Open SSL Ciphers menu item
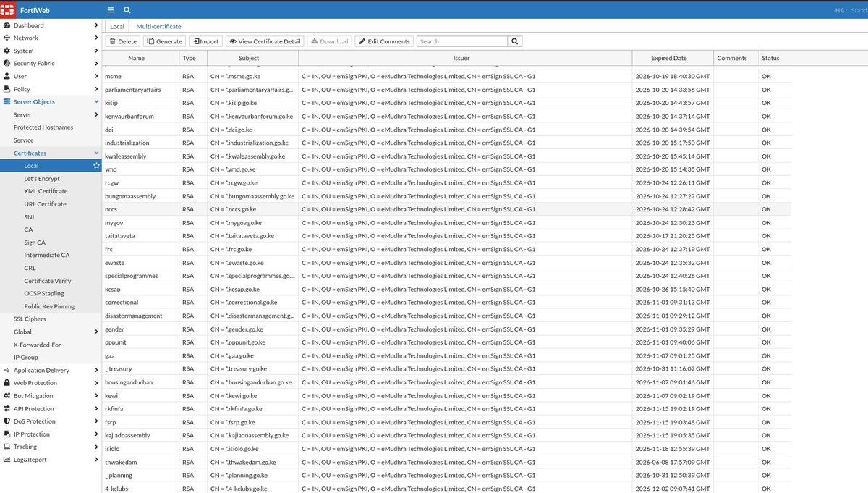The height and width of the screenshot is (493, 868). coord(30,319)
